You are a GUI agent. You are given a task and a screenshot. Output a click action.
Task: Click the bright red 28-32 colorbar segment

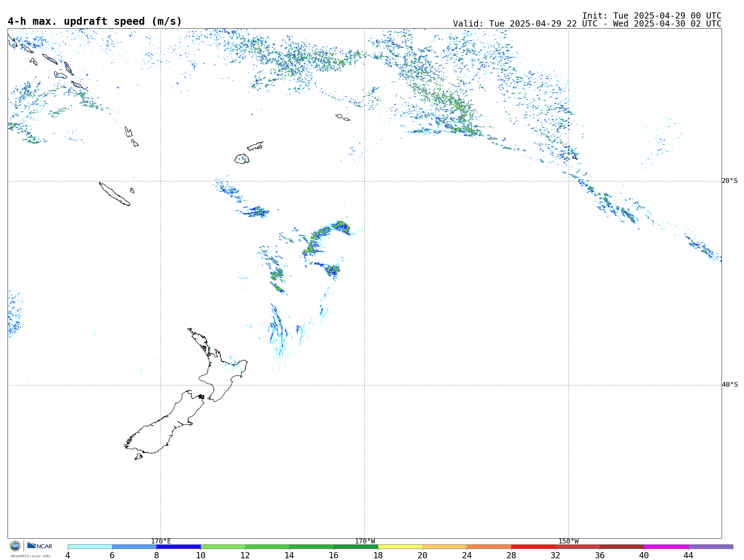point(533,547)
